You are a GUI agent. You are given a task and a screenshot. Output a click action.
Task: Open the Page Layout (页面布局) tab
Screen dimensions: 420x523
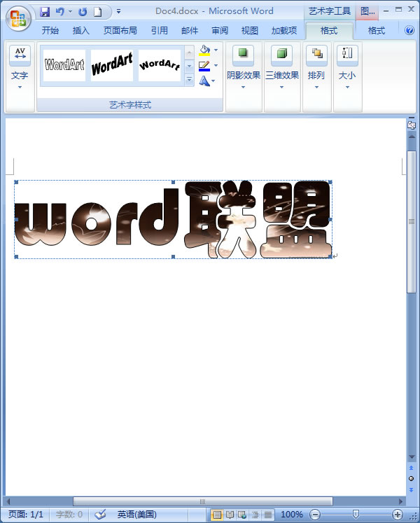coord(120,31)
